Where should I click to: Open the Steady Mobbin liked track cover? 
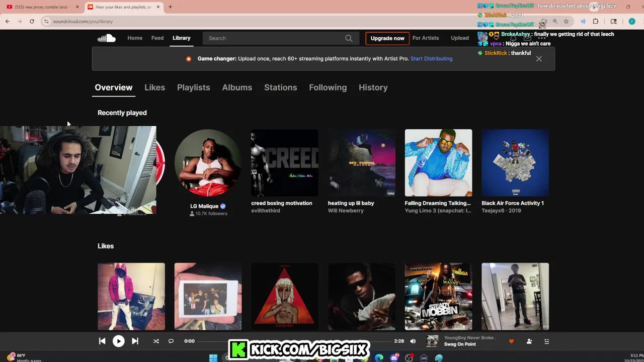(x=439, y=297)
